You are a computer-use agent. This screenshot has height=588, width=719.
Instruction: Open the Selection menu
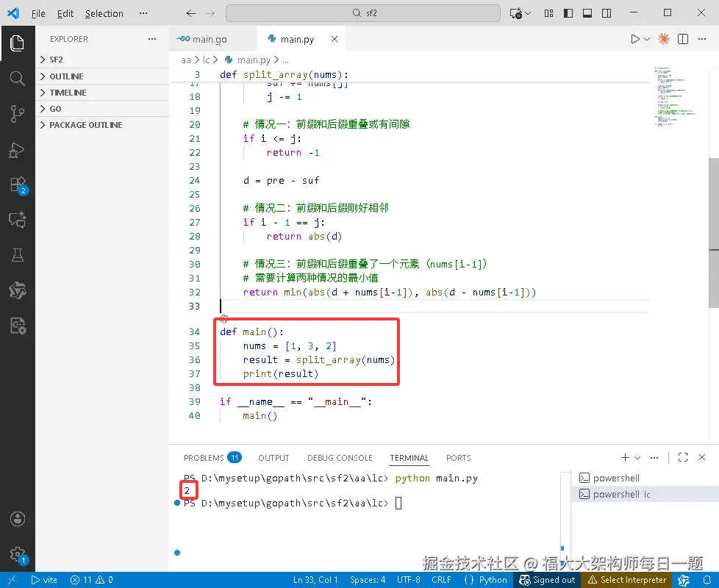(x=104, y=13)
